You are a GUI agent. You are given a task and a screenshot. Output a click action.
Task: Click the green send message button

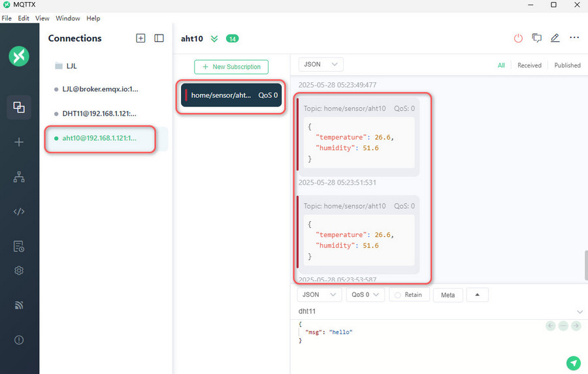(x=573, y=363)
